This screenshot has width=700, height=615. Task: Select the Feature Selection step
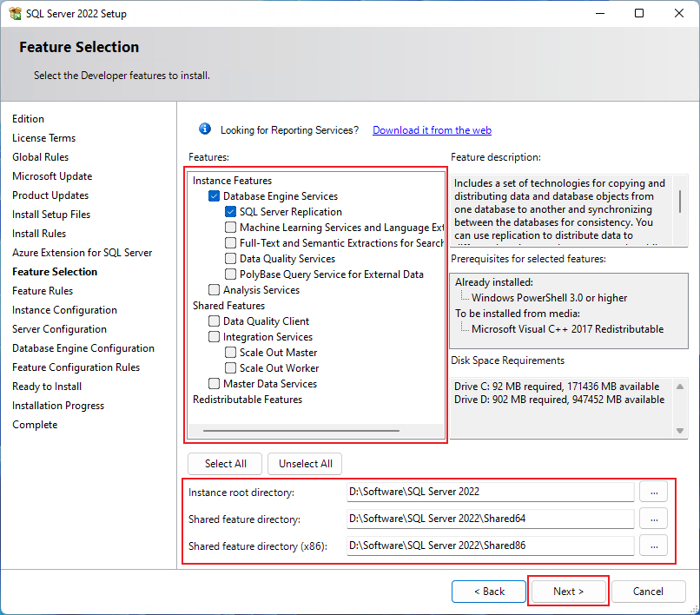(x=55, y=272)
